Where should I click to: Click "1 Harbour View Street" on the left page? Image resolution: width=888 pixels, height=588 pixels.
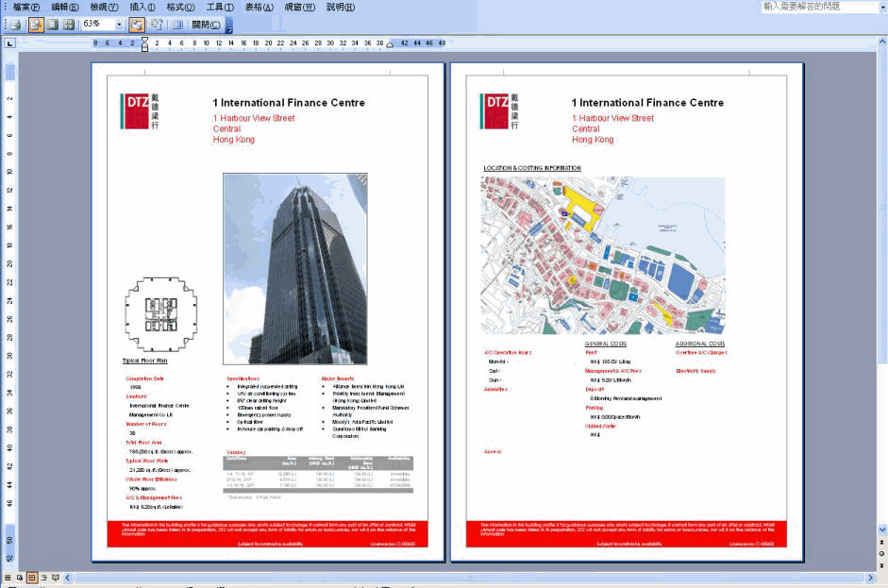point(254,118)
